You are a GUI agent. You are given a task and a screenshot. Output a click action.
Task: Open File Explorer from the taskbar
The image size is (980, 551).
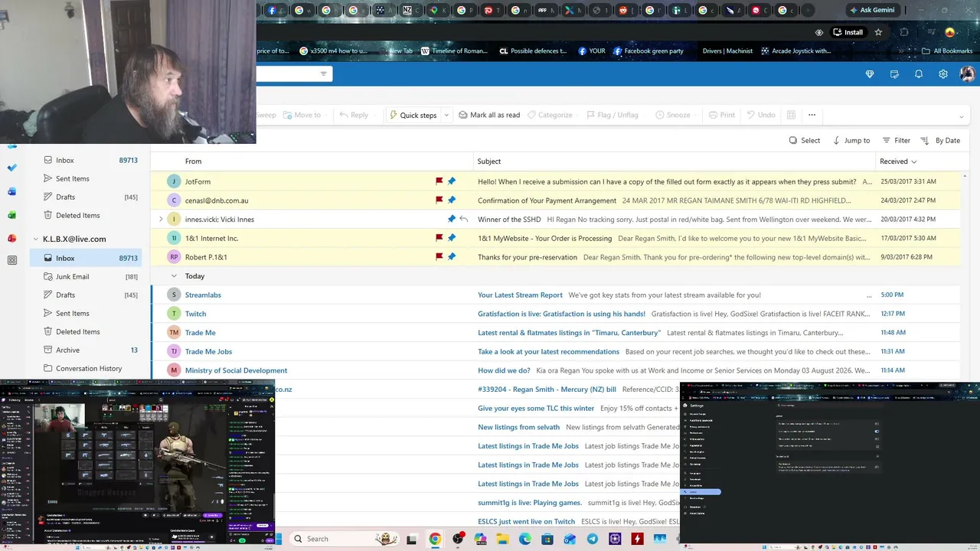(503, 539)
